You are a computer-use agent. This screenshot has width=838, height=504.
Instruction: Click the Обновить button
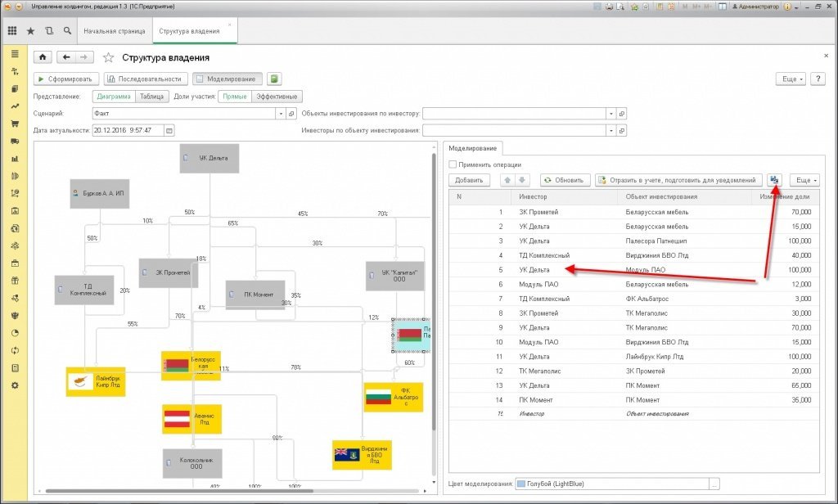click(565, 181)
